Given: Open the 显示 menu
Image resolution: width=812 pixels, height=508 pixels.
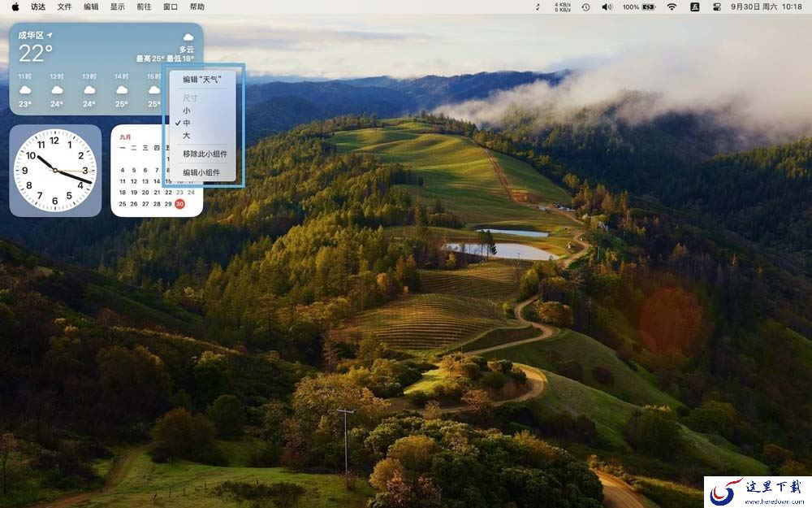Looking at the screenshot, I should [117, 7].
